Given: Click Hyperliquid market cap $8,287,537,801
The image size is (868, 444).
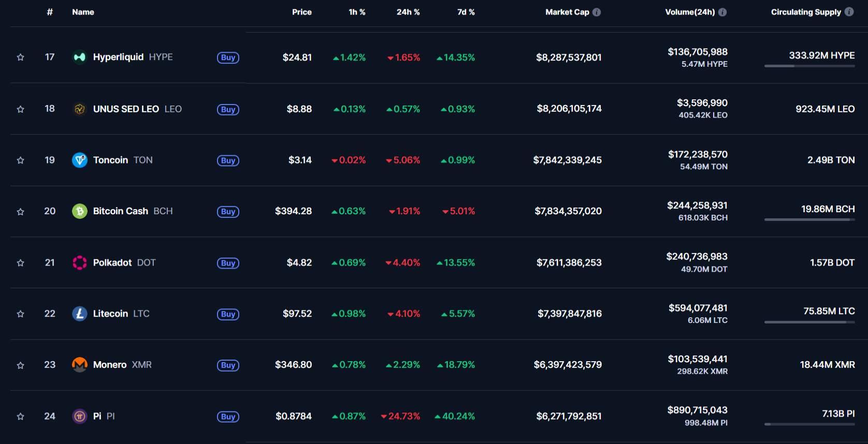Looking at the screenshot, I should pyautogui.click(x=569, y=57).
